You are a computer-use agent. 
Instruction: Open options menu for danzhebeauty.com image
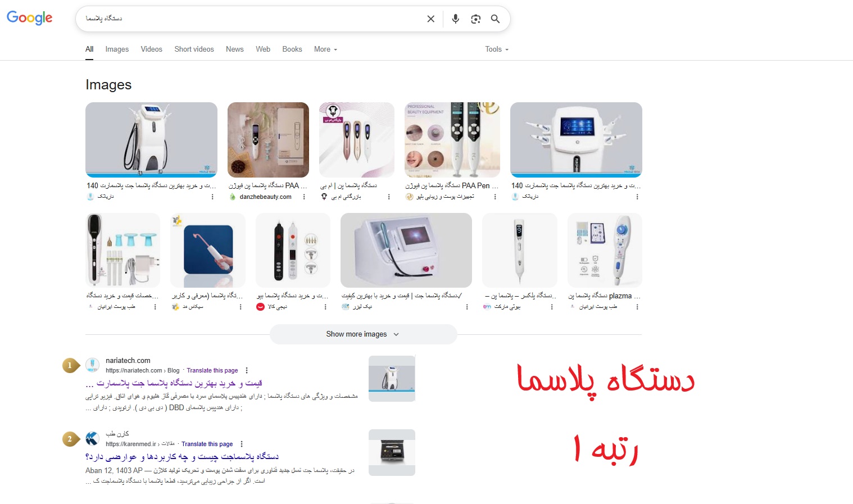coord(304,197)
